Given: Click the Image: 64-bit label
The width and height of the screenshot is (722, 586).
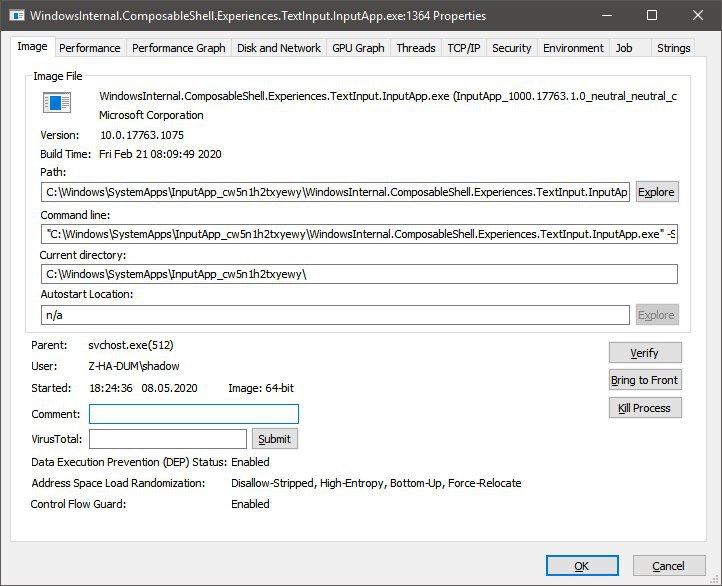Looking at the screenshot, I should tap(261, 388).
